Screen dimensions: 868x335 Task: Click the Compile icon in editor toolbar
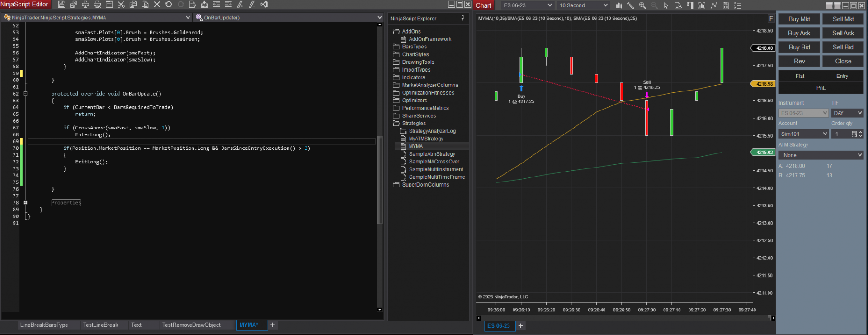(x=204, y=5)
